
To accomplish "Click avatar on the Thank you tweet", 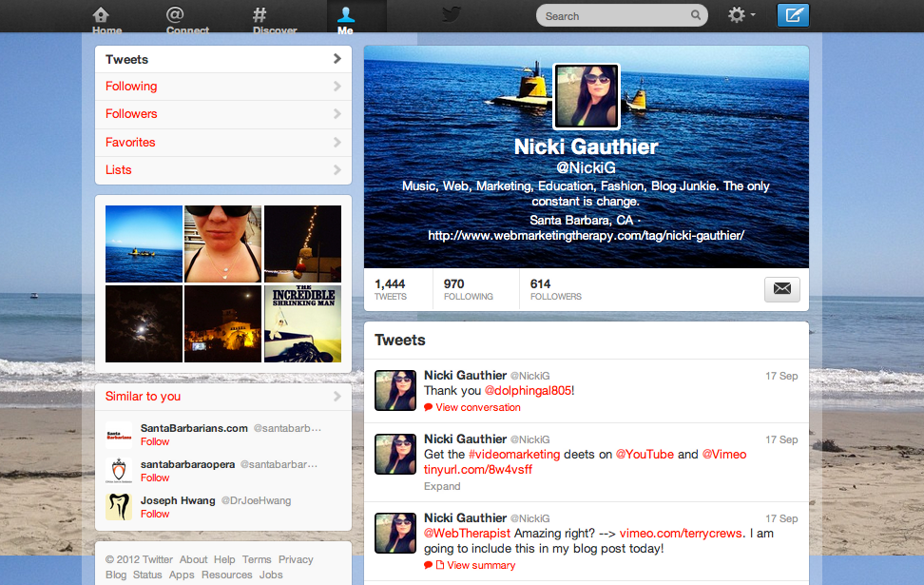I will click(395, 390).
